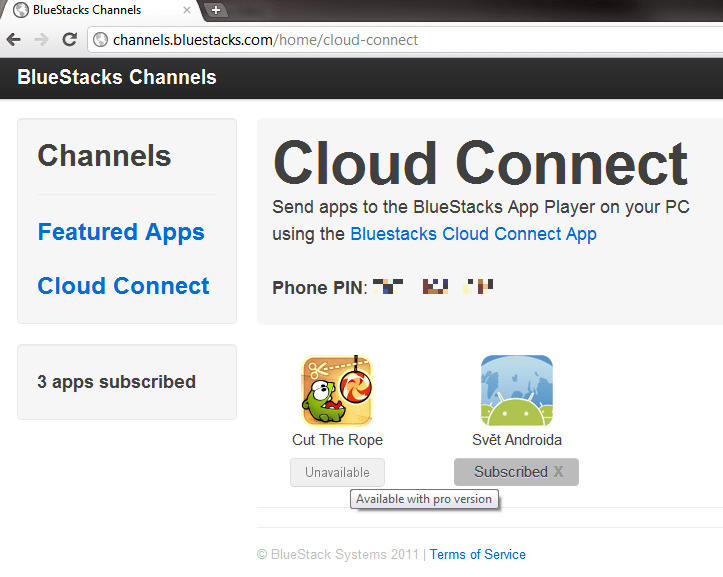This screenshot has height=577, width=723.
Task: Unsubscribe from Svět Androida via Subscribed X button
Action: 516,472
